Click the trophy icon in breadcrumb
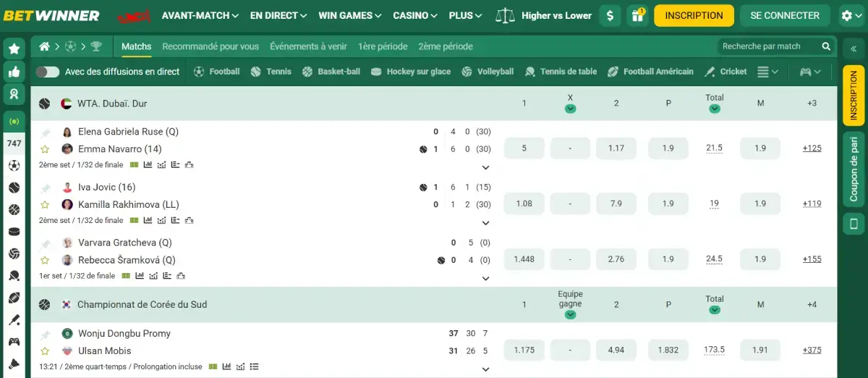 (x=96, y=46)
